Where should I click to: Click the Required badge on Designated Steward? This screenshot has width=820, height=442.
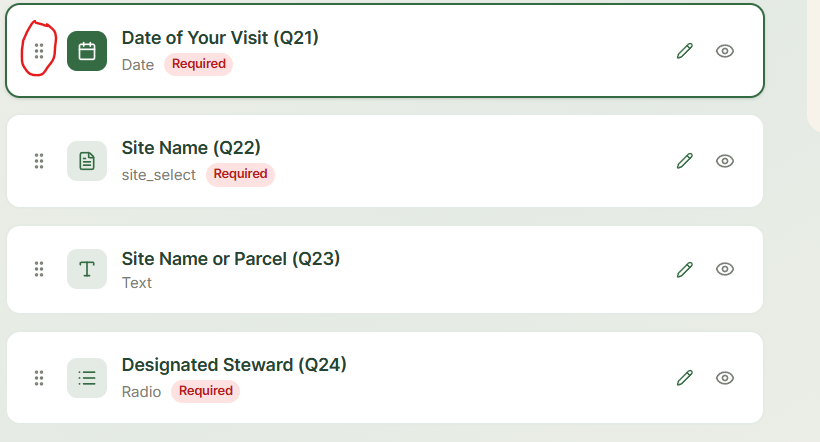point(205,391)
